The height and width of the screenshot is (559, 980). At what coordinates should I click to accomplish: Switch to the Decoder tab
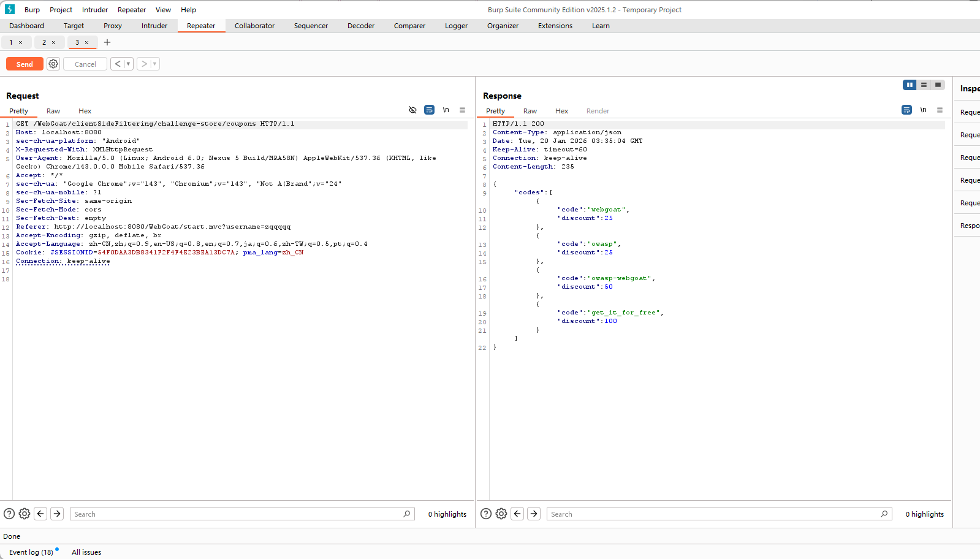pos(360,26)
